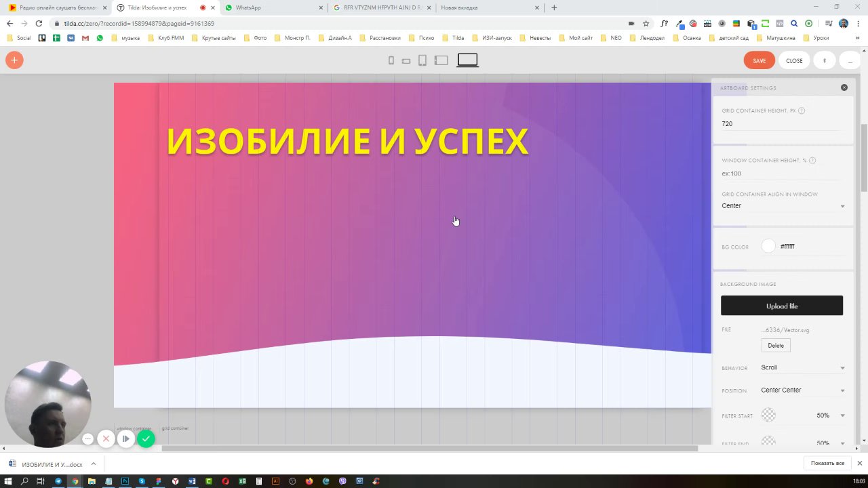Open the Дизайн.А bookmarks folder

(x=334, y=38)
